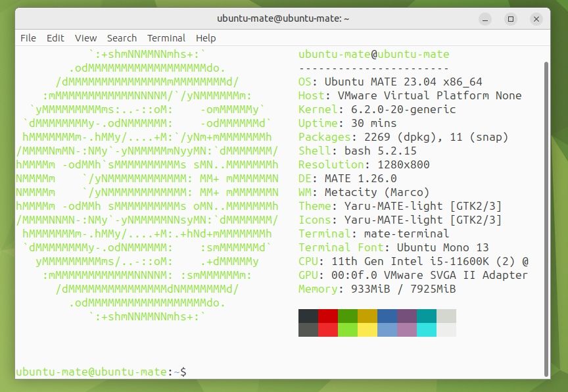The image size is (568, 392).
Task: Open the File menu
Action: [28, 37]
